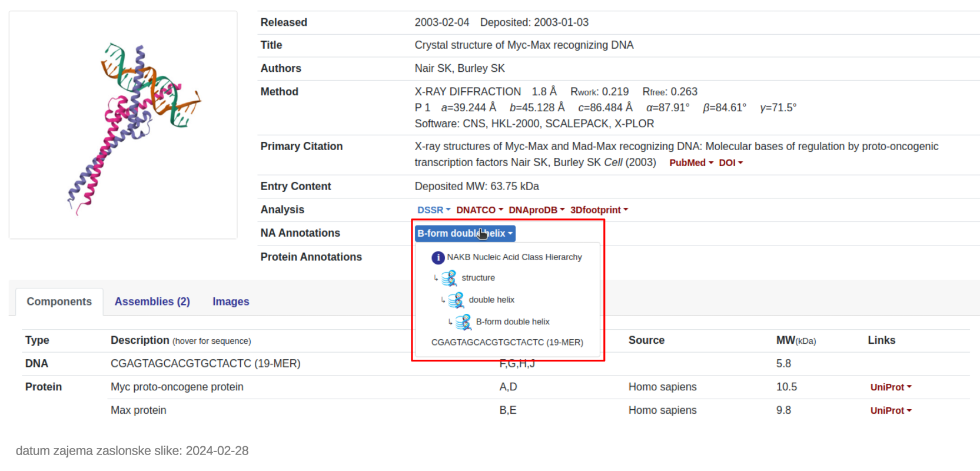Click 'Homo sapiens' source for Myc protein

(662, 387)
